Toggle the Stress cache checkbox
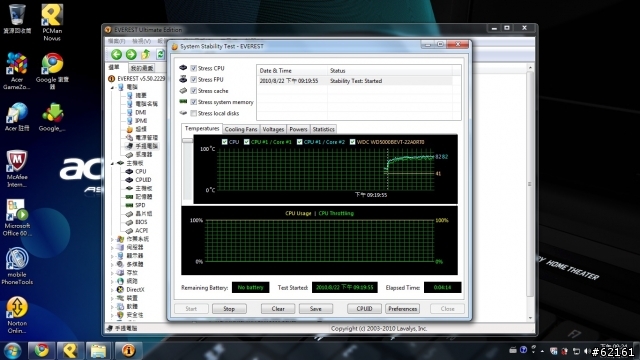The image size is (640, 360). [194, 91]
